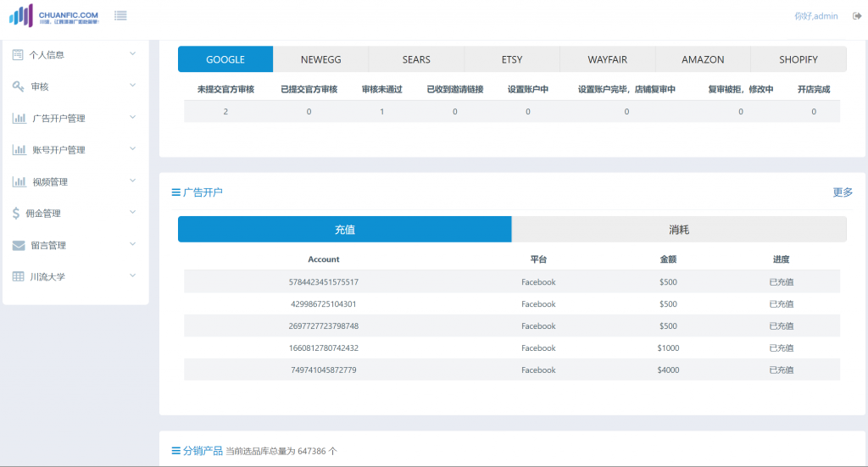Open 账号开户管理 menu label
868x467 pixels.
pos(58,150)
